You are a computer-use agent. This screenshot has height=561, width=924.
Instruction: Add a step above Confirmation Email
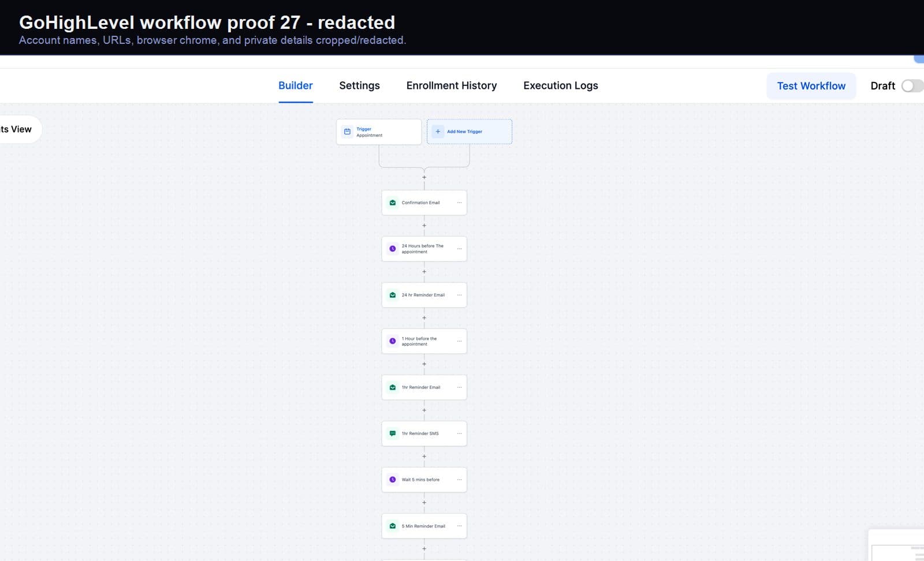(x=424, y=177)
